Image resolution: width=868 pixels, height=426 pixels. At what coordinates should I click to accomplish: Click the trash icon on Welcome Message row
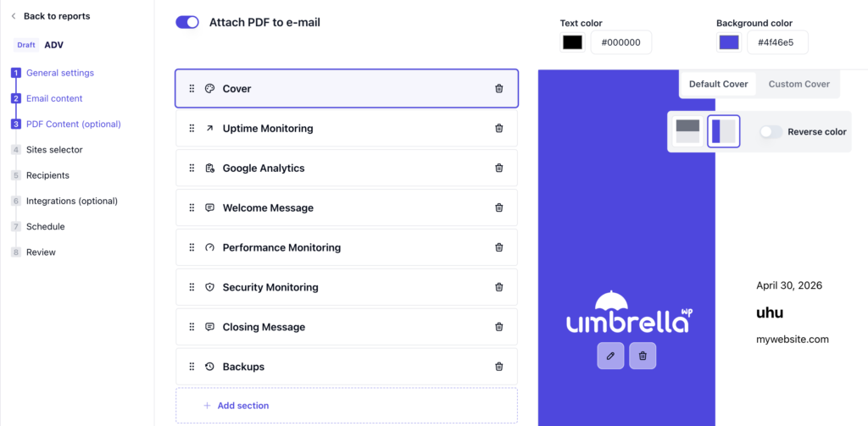[x=498, y=208]
